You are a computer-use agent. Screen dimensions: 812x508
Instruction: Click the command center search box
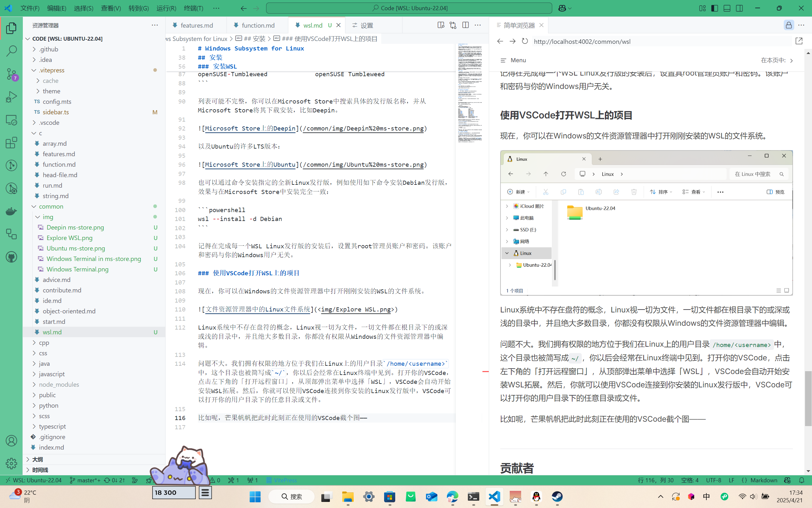coord(409,8)
